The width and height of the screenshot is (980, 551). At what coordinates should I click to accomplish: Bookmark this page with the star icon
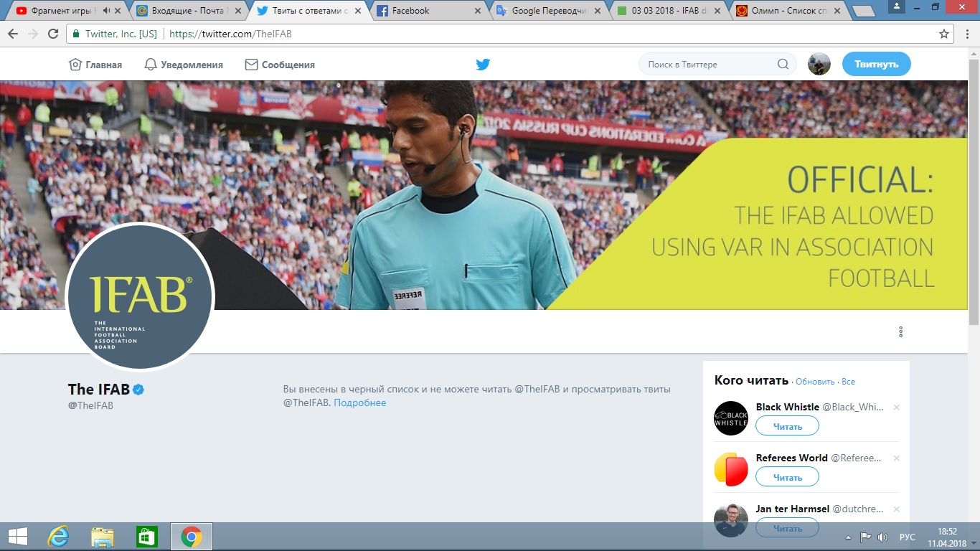tap(944, 34)
